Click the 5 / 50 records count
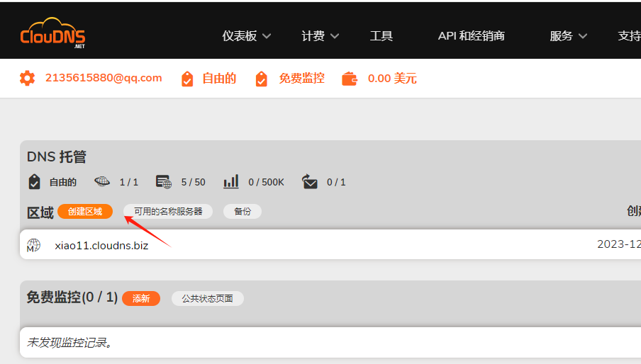The image size is (641, 364). click(194, 182)
